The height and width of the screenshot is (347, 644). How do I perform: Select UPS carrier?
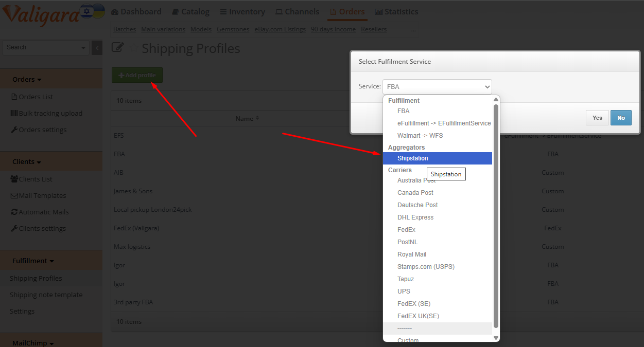click(438, 291)
